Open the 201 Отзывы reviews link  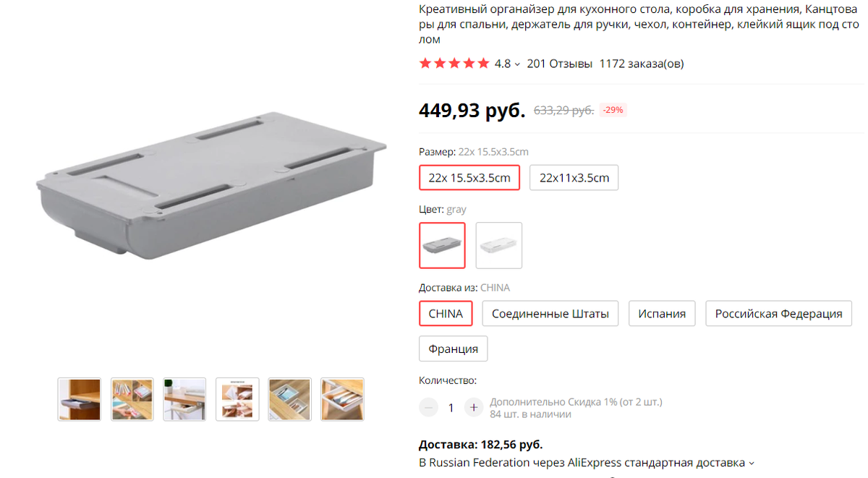[x=560, y=64]
